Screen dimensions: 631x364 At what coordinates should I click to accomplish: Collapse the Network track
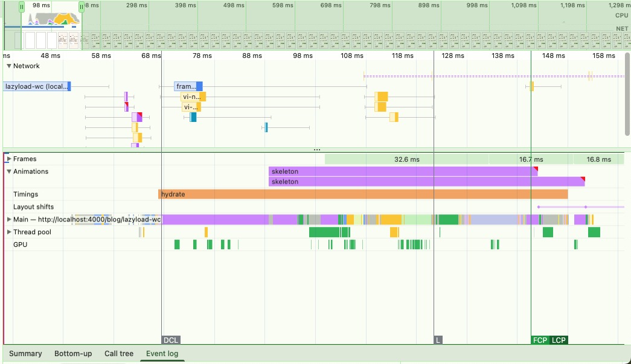pyautogui.click(x=9, y=66)
